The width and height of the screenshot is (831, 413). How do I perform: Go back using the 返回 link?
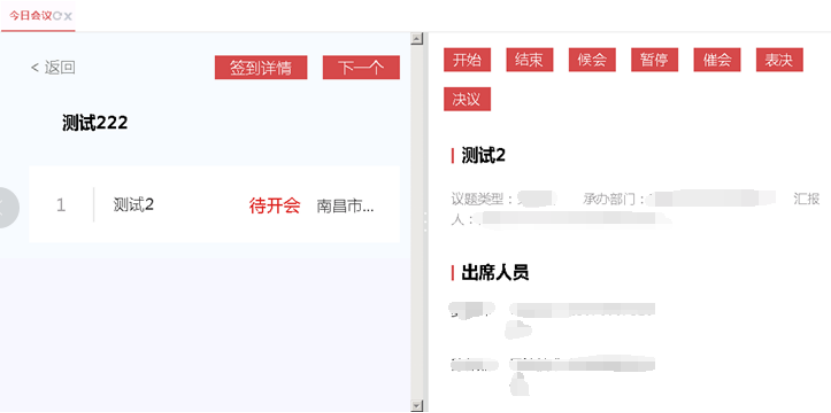tap(53, 67)
